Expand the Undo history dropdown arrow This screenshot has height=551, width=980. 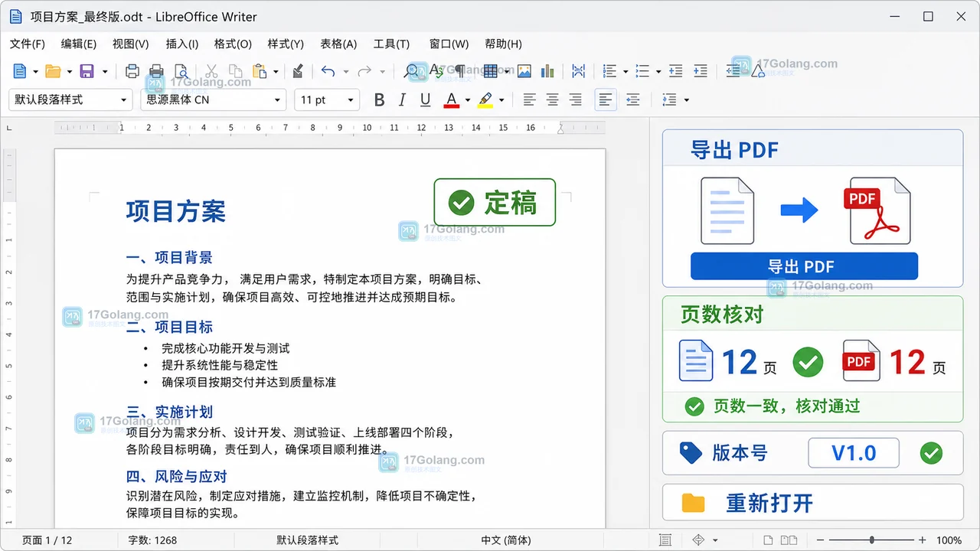pos(345,72)
